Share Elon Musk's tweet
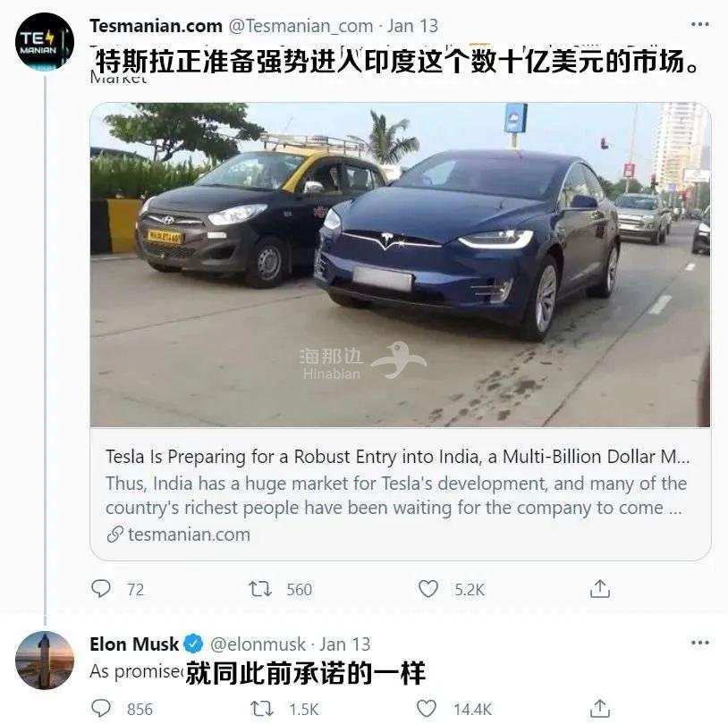 600,709
